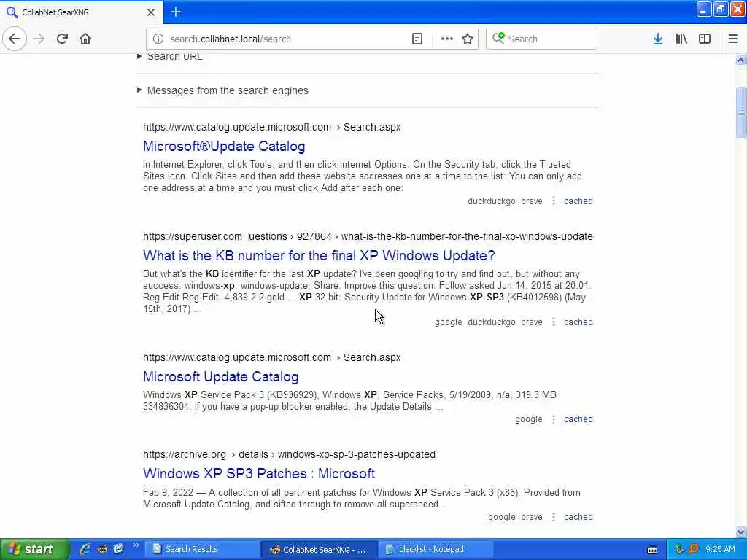Image resolution: width=747 pixels, height=560 pixels.
Task: Select the CollabNet SearXNG browser tab
Action: (82, 12)
